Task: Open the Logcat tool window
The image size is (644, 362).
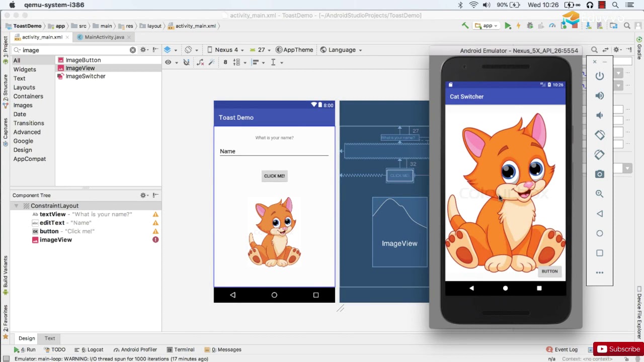Action: pos(89,349)
